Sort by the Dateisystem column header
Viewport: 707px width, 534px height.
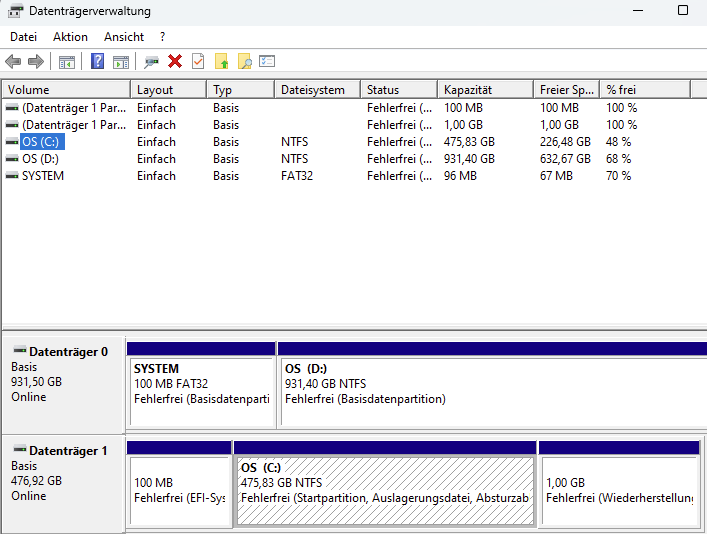(x=318, y=90)
